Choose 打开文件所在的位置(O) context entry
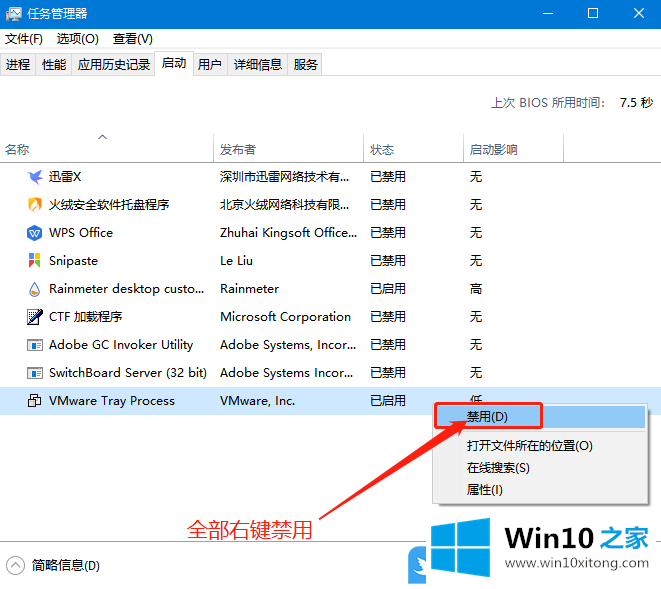The width and height of the screenshot is (661, 589). coord(540,446)
